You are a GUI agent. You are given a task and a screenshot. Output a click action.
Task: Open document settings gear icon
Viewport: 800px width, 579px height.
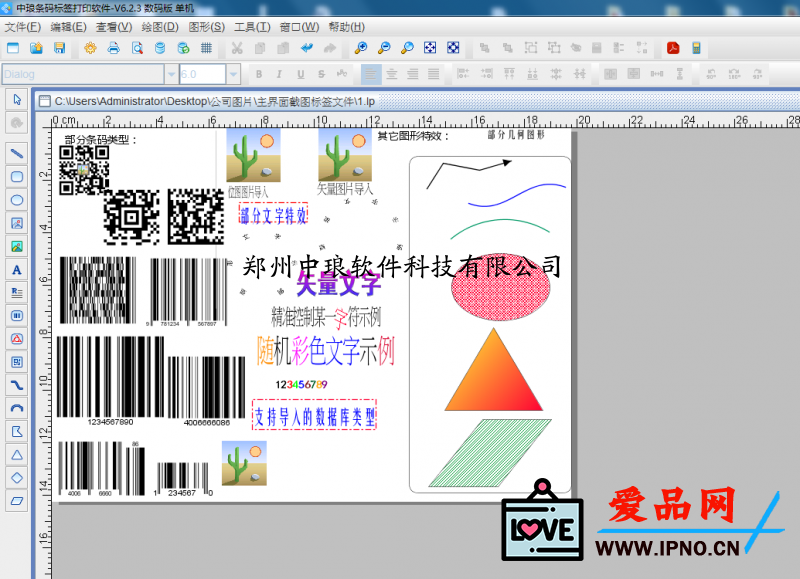pyautogui.click(x=90, y=48)
